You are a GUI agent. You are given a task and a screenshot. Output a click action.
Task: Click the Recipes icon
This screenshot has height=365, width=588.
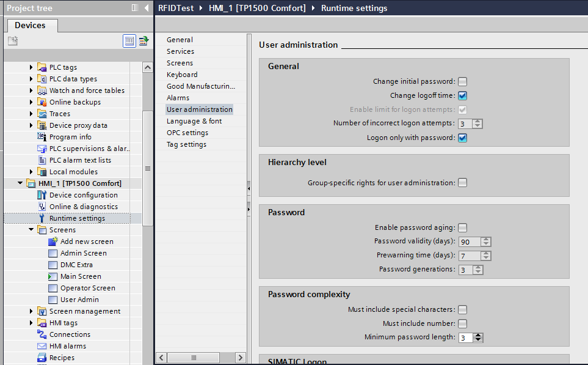pos(42,358)
